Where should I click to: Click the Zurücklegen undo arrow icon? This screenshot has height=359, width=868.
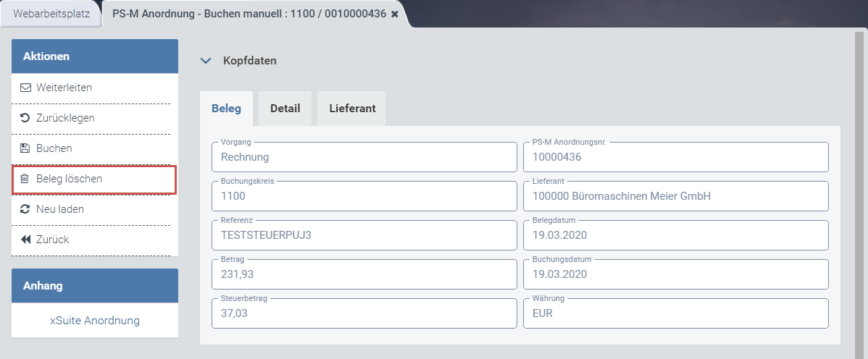[x=25, y=118]
